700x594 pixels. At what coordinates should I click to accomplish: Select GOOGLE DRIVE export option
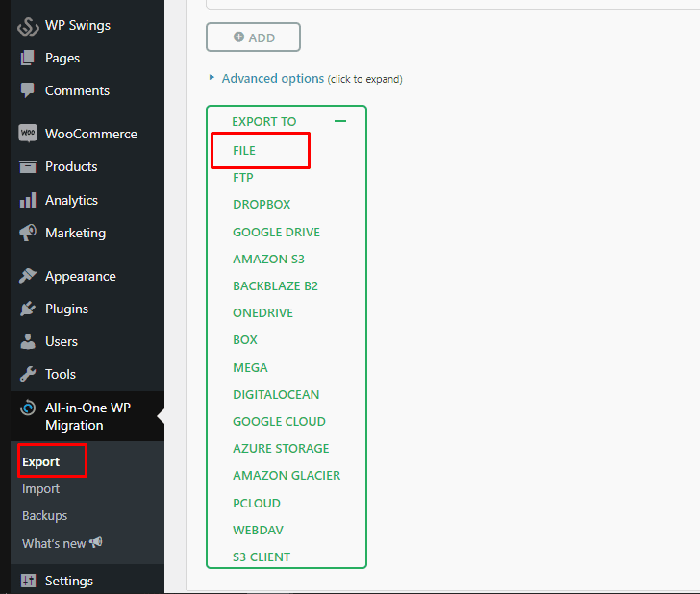276,232
